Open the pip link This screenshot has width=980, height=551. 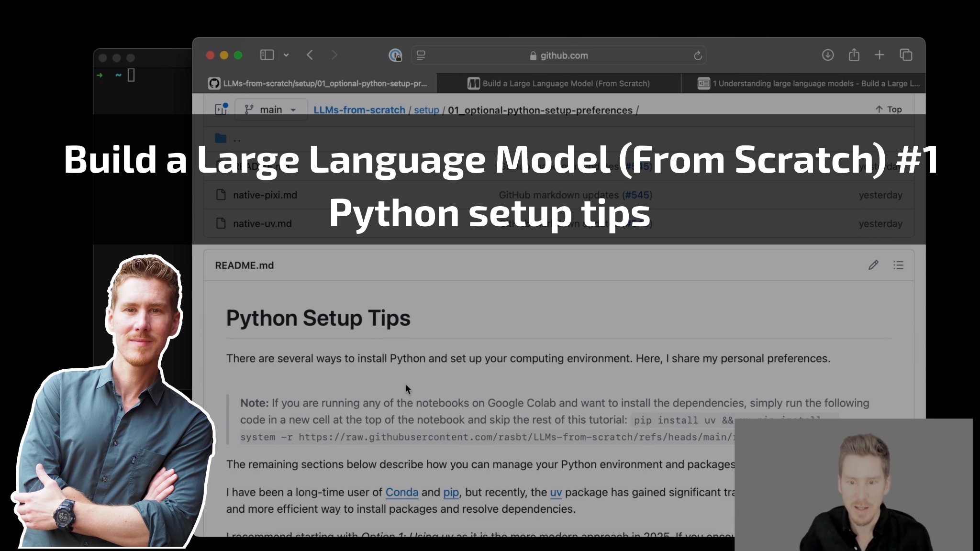pyautogui.click(x=451, y=492)
